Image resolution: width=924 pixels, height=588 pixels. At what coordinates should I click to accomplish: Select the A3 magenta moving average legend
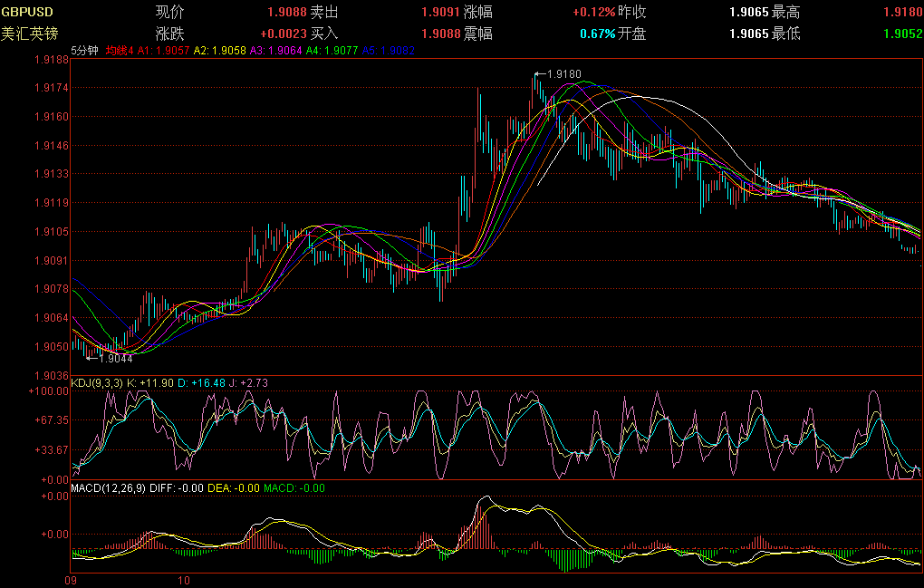[x=275, y=51]
